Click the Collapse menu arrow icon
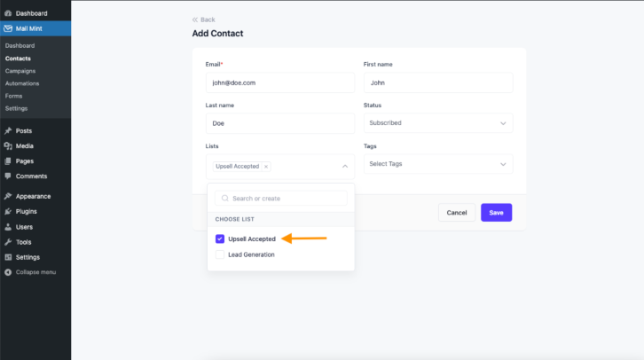This screenshot has width=644, height=360. tap(8, 272)
